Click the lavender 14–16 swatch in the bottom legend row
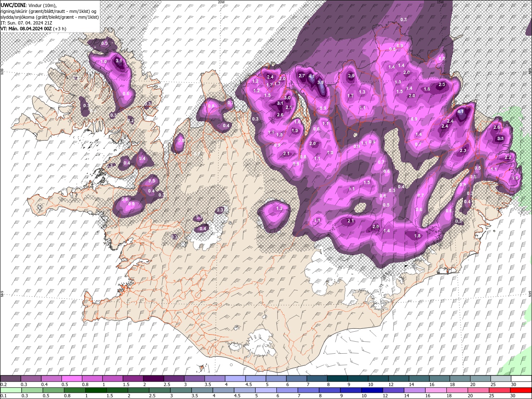532x399 pixels. [414, 390]
